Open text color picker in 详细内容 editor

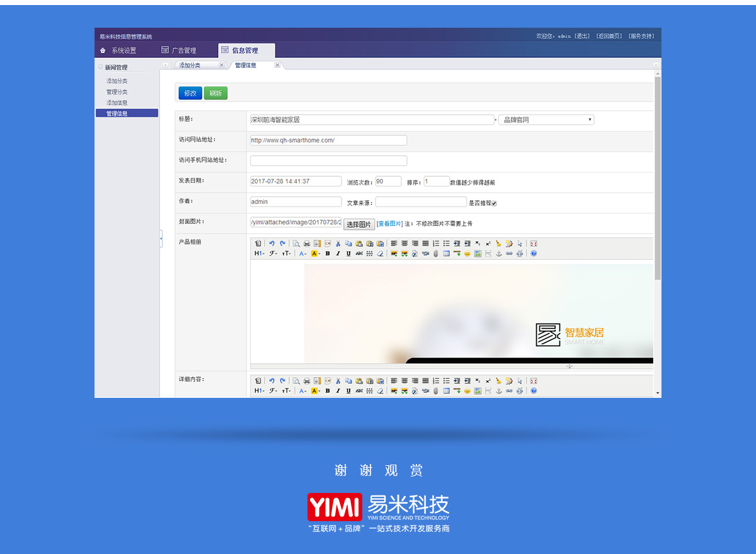(302, 391)
